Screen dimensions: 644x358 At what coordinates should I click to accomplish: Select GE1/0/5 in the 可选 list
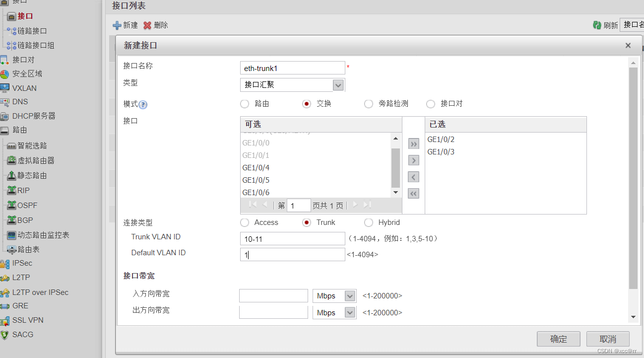(x=256, y=180)
